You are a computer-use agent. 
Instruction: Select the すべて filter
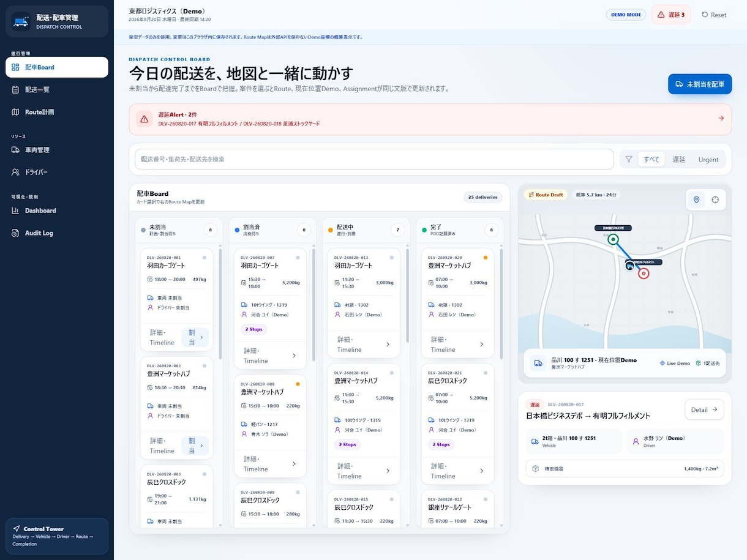(651, 159)
